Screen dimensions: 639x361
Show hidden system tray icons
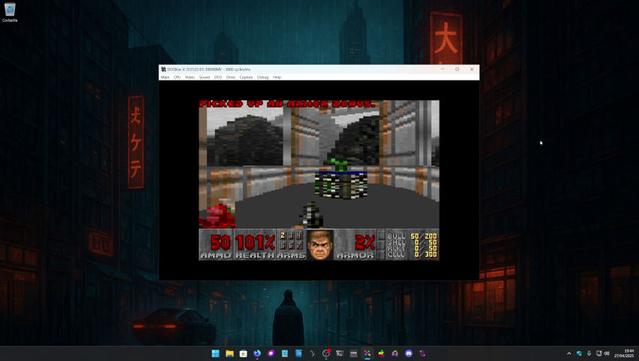569,353
